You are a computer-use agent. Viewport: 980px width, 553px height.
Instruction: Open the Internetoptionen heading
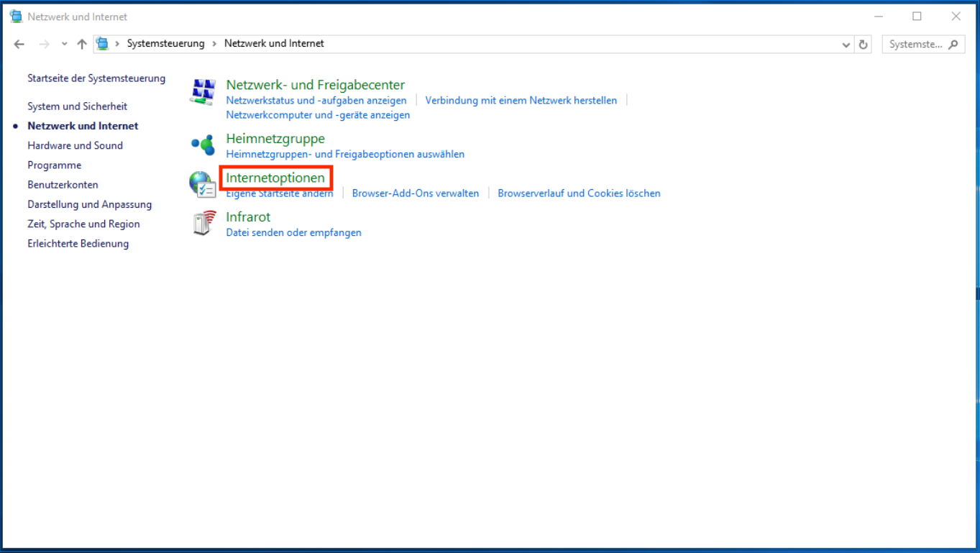tap(275, 178)
